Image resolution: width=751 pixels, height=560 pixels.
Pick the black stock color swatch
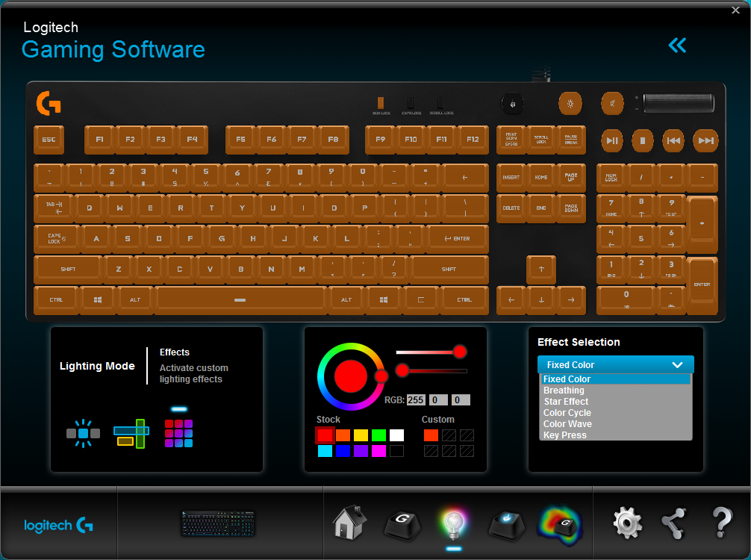[396, 451]
